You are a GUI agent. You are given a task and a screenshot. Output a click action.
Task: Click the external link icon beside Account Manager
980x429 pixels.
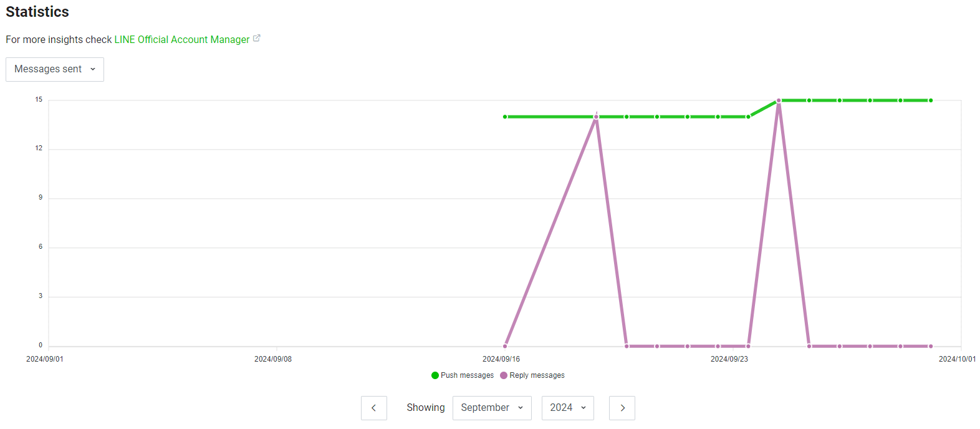[256, 39]
